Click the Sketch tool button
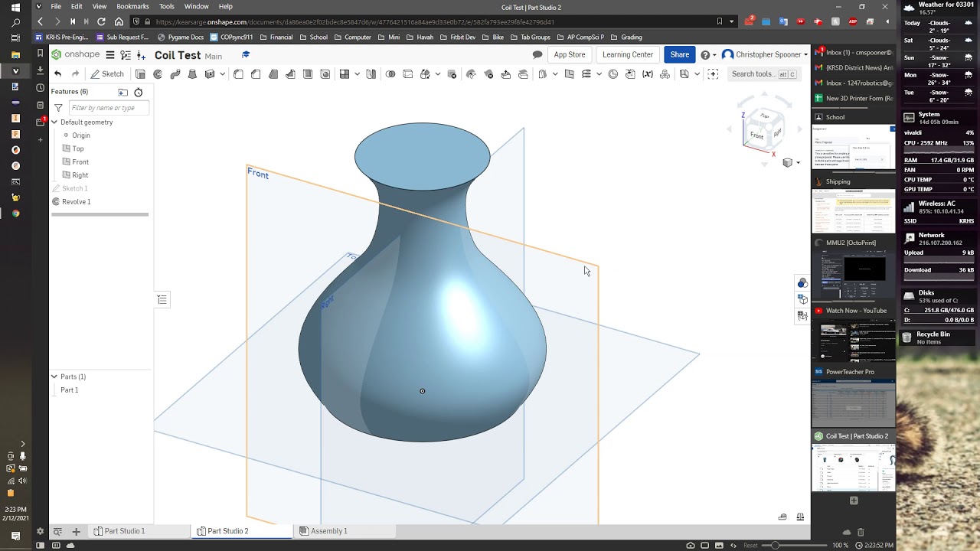 (107, 74)
